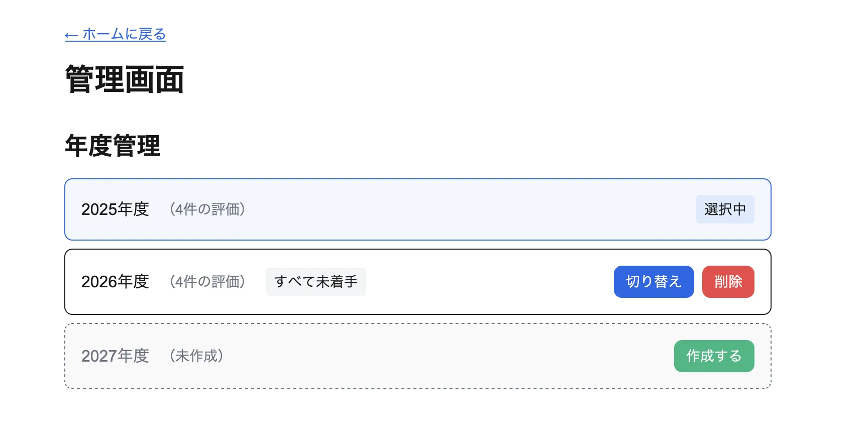This screenshot has width=868, height=444.
Task: Click the 選択中 badge on 2025年度
Action: point(725,209)
